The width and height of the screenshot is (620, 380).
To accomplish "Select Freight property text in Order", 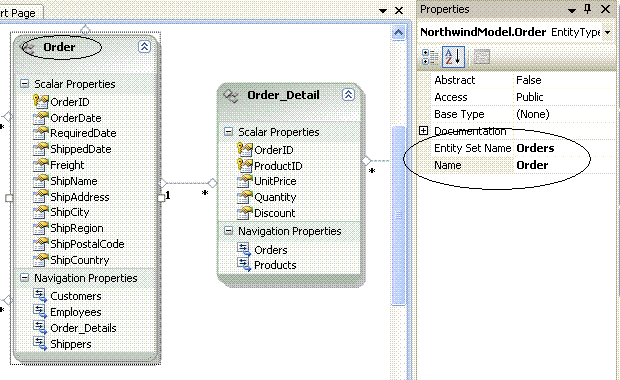I will 67,165.
